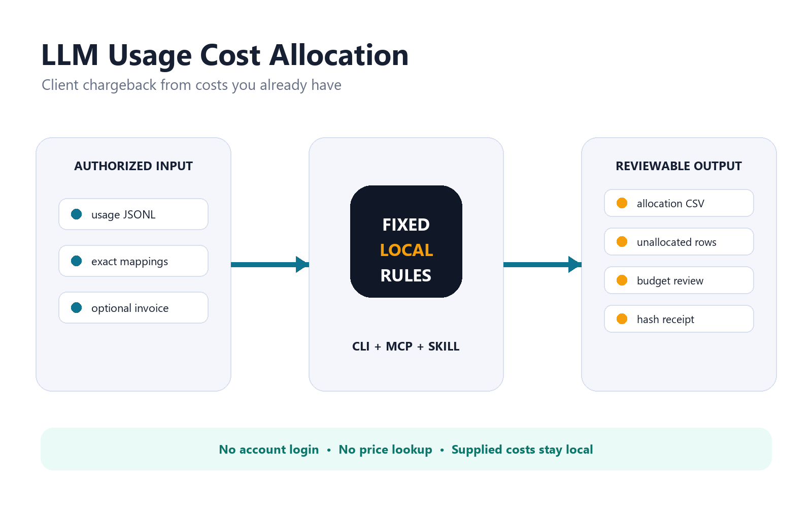Click the 'REVIEWABLE OUTPUT' heading

679,166
